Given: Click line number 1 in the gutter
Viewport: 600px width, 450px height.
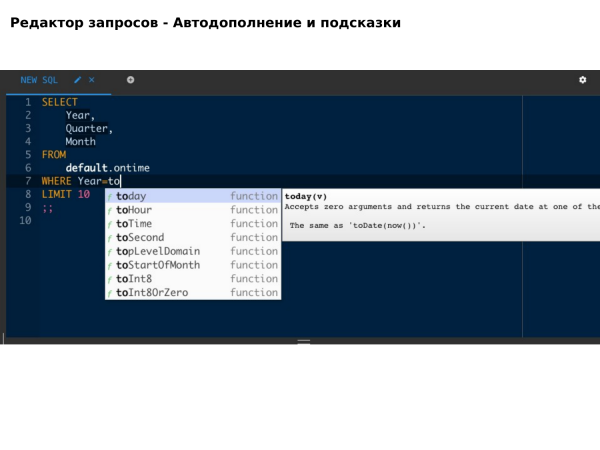Looking at the screenshot, I should (x=27, y=102).
